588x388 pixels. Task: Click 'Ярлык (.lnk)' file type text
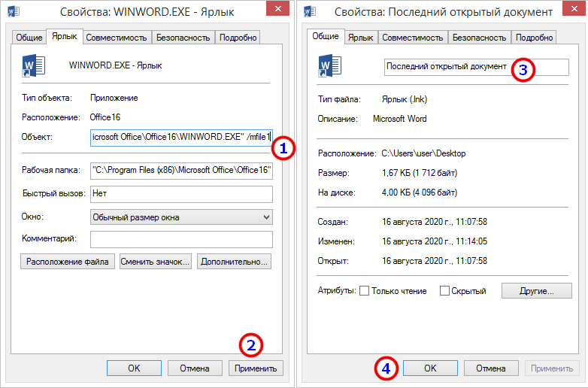[x=405, y=99]
